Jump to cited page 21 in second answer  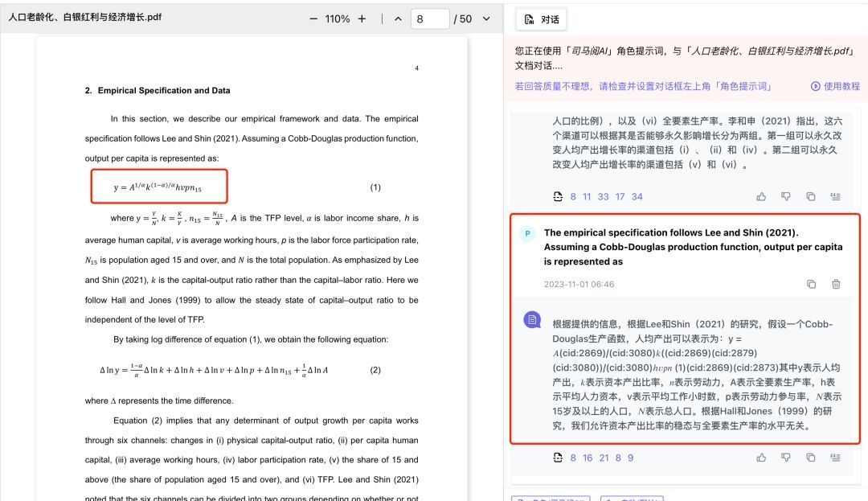click(x=604, y=458)
